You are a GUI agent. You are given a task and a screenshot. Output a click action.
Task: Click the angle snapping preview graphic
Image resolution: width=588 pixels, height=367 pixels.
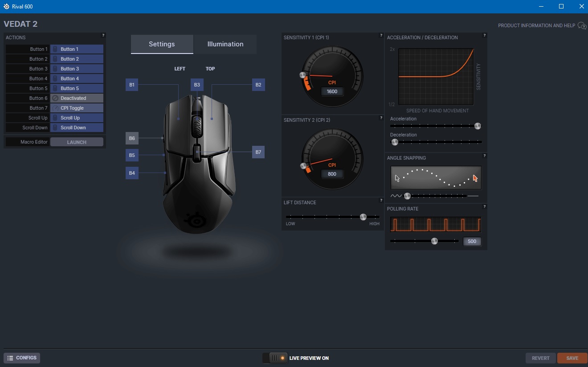point(436,178)
